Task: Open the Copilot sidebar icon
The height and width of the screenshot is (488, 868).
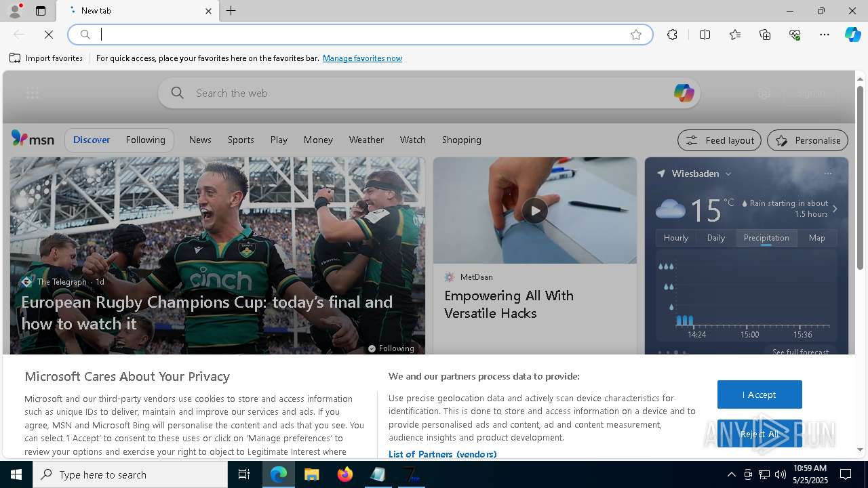Action: pyautogui.click(x=852, y=35)
